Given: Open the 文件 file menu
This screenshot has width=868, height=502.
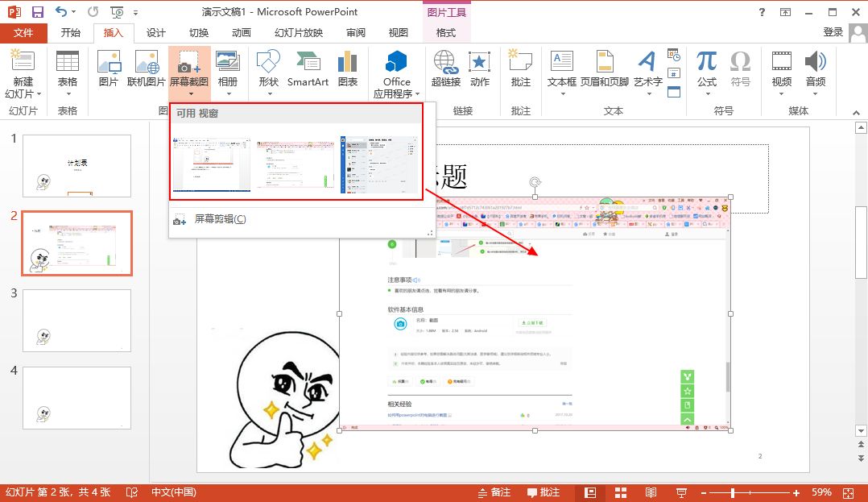Looking at the screenshot, I should pos(23,33).
